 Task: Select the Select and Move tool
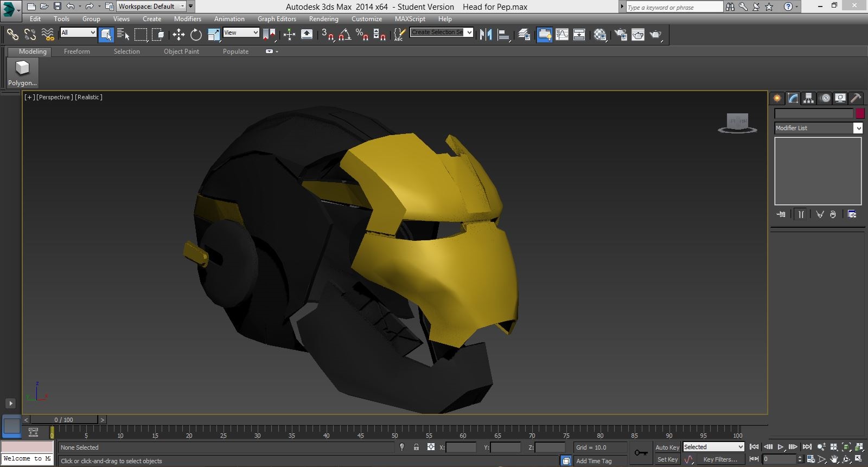tap(178, 35)
